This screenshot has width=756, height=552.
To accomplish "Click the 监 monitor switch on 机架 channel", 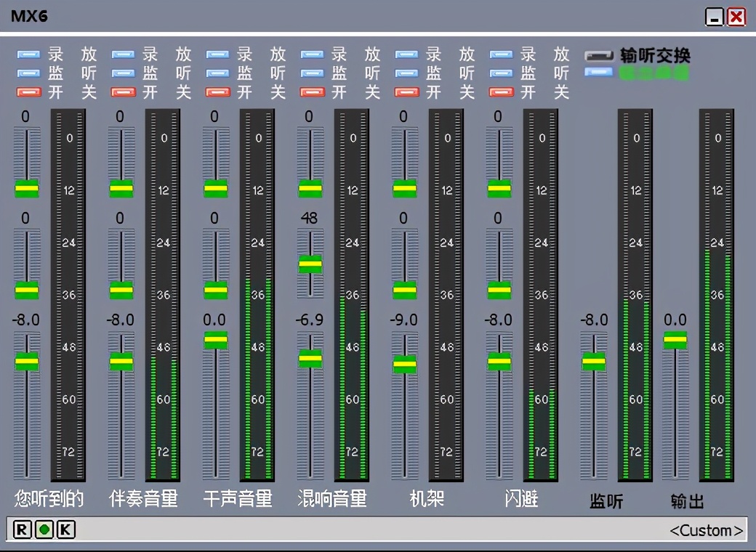I will (x=406, y=73).
